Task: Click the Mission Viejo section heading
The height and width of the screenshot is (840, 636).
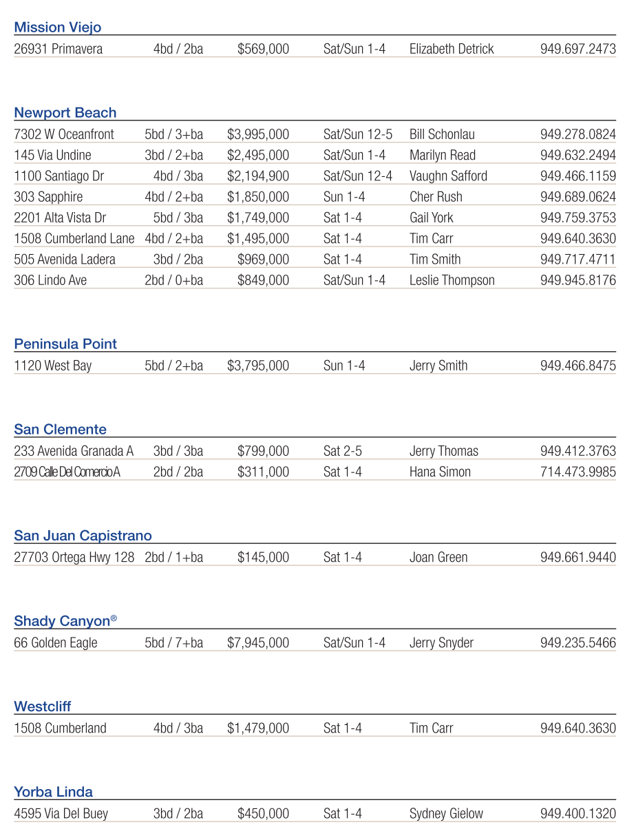Action: tap(58, 28)
